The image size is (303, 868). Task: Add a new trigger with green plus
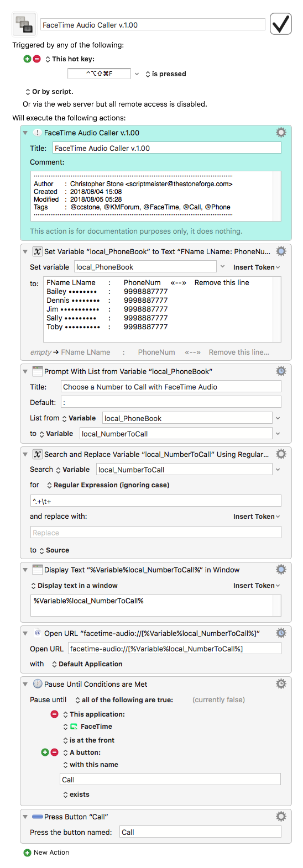point(27,59)
